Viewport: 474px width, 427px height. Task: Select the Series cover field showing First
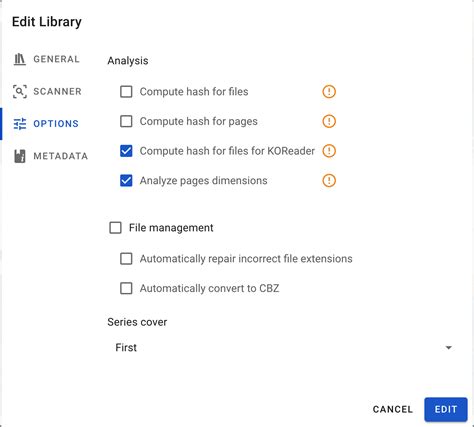coord(283,348)
